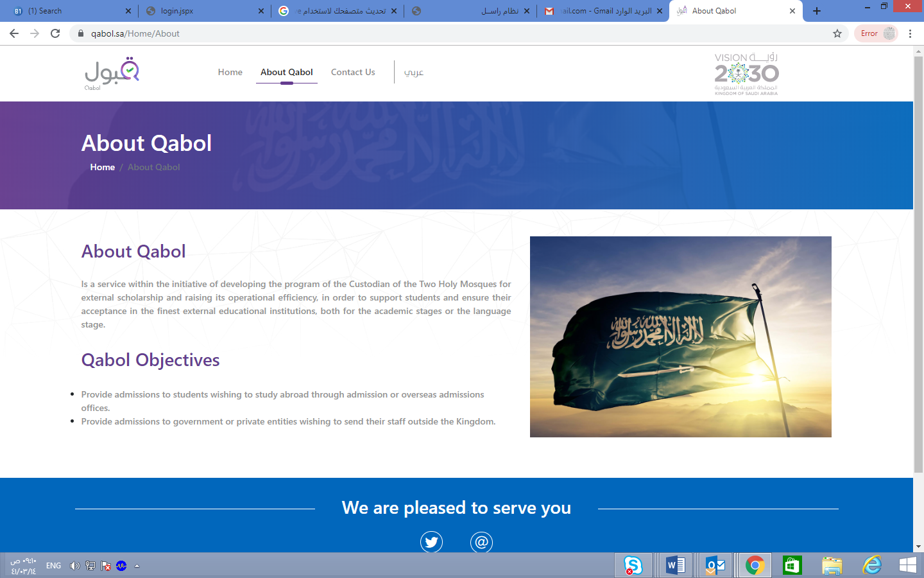This screenshot has height=578, width=924.
Task: Switch site language to Arabic (عربي)
Action: (414, 72)
